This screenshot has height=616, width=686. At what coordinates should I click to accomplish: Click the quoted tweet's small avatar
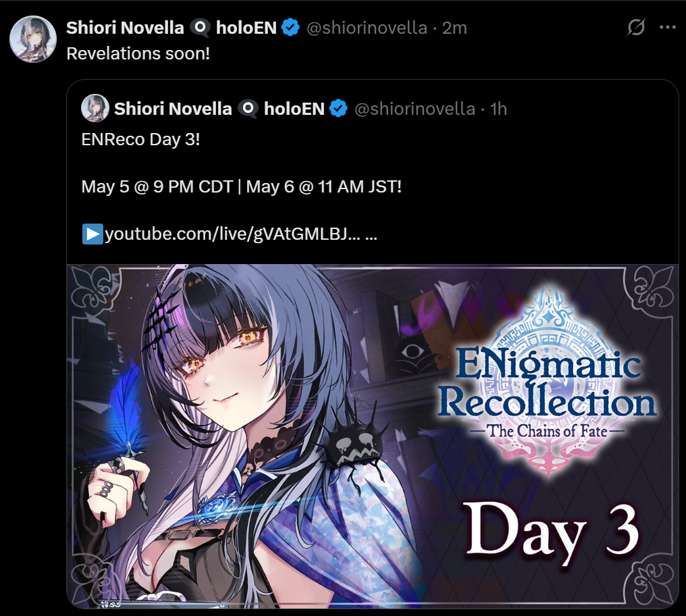click(95, 107)
